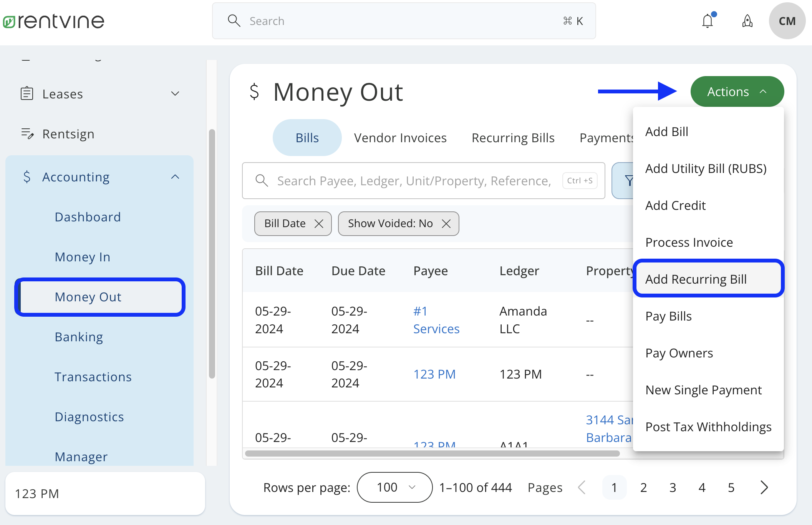The width and height of the screenshot is (812, 525).
Task: Click the filter funnel icon
Action: click(629, 181)
